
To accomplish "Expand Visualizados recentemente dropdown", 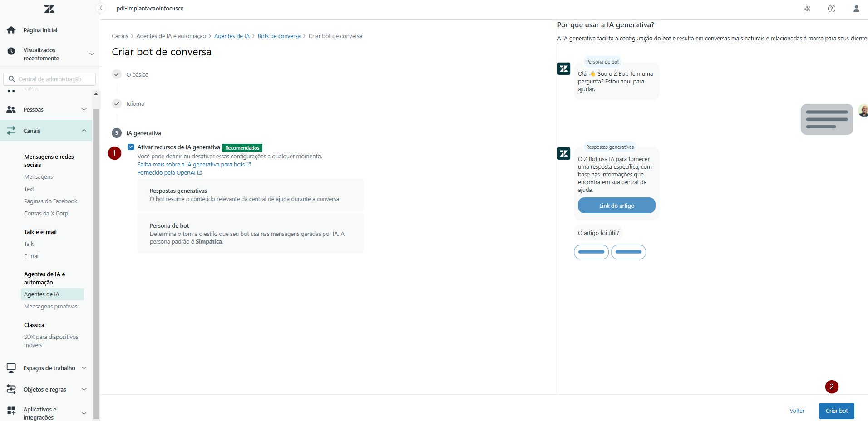I will coord(91,54).
